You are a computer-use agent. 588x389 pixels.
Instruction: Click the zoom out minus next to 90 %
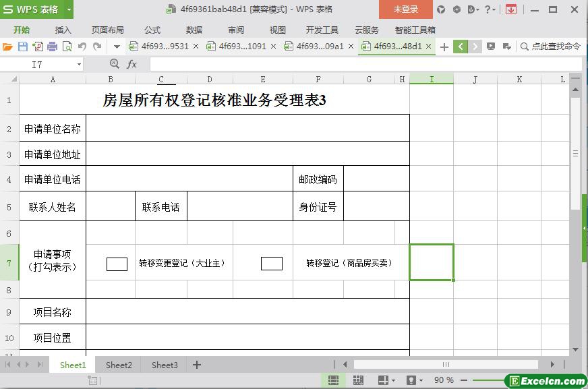(x=464, y=380)
